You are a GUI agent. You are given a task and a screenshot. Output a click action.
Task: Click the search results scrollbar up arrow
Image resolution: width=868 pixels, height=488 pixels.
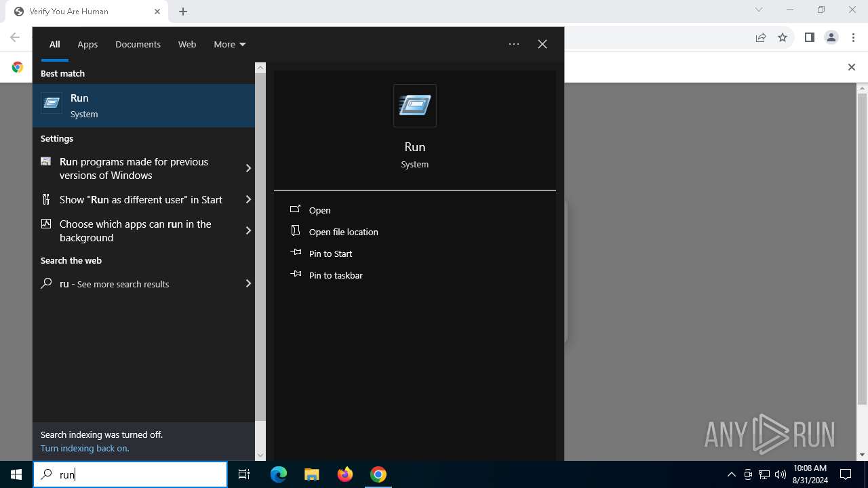[260, 68]
